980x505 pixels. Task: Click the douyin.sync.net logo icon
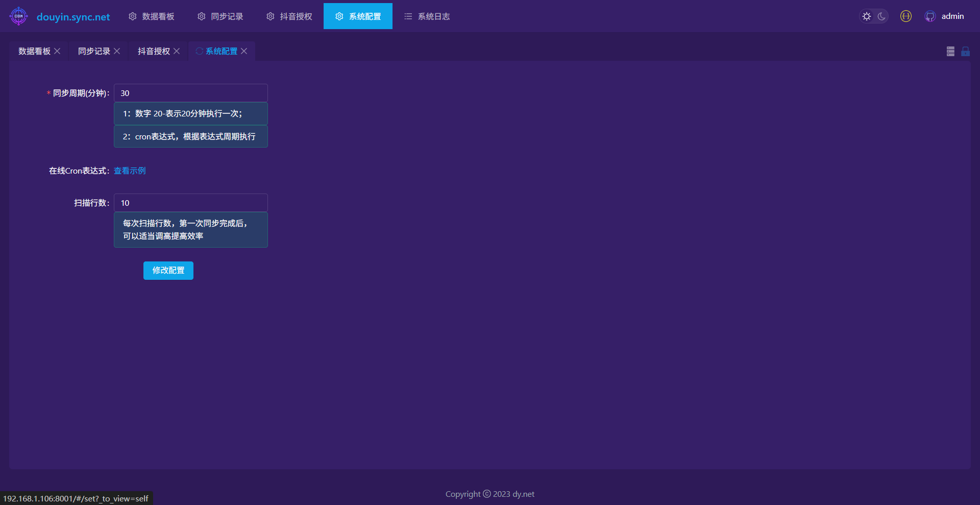pyautogui.click(x=18, y=16)
